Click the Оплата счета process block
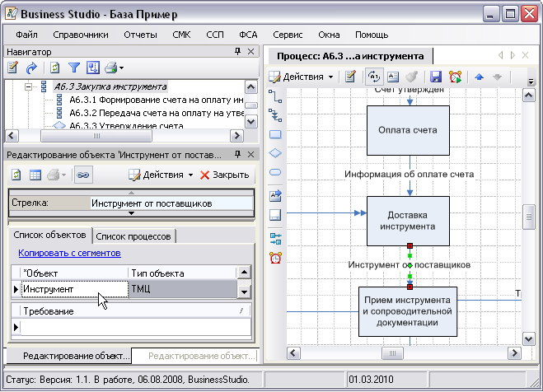543x392 pixels. coord(408,130)
